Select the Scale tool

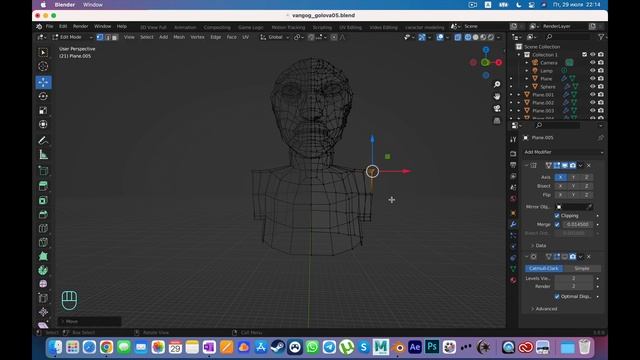click(x=43, y=110)
